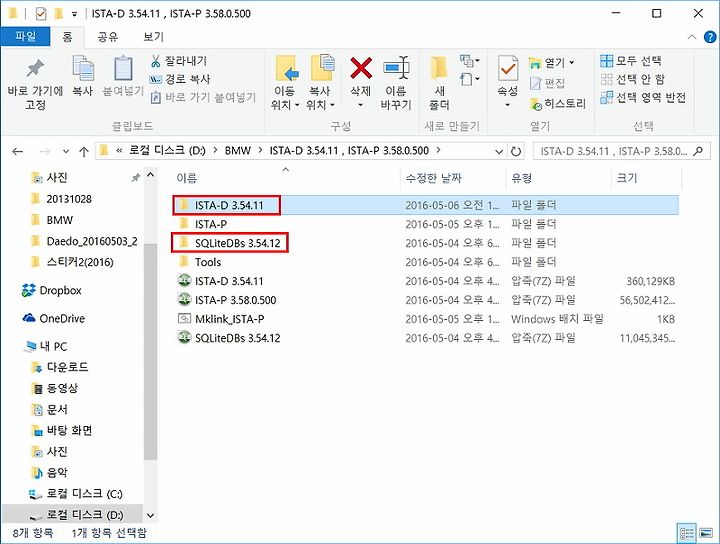Show recent locations dropdown arrow
Viewport: 720px width, 544px height.
pos(66,151)
